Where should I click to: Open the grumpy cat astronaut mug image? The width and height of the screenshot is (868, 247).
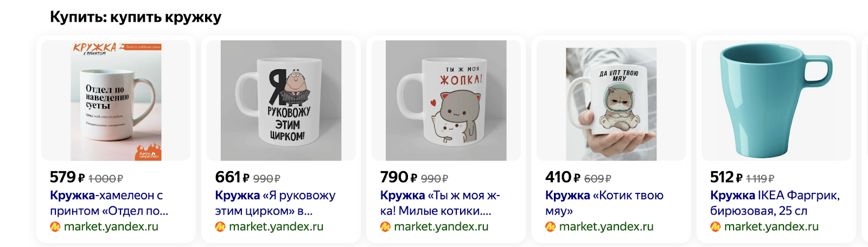(611, 101)
